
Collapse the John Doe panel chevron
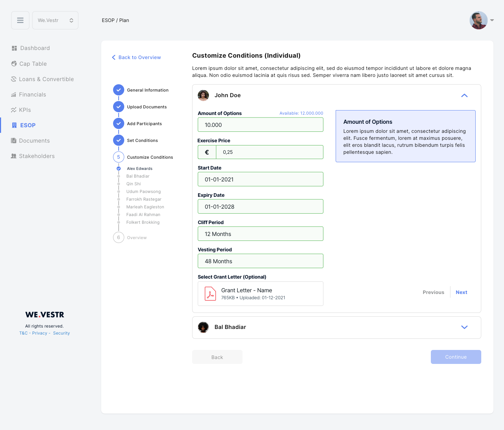tap(464, 95)
